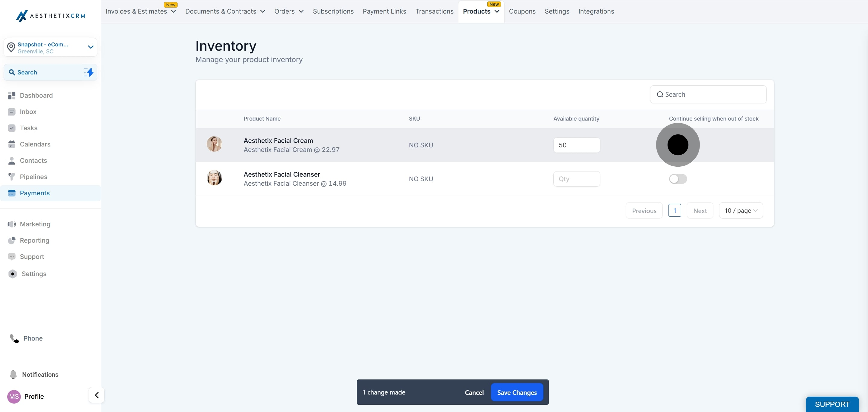This screenshot has width=868, height=412.
Task: Open the Snapshot eCom location switcher dropdown
Action: (x=51, y=48)
